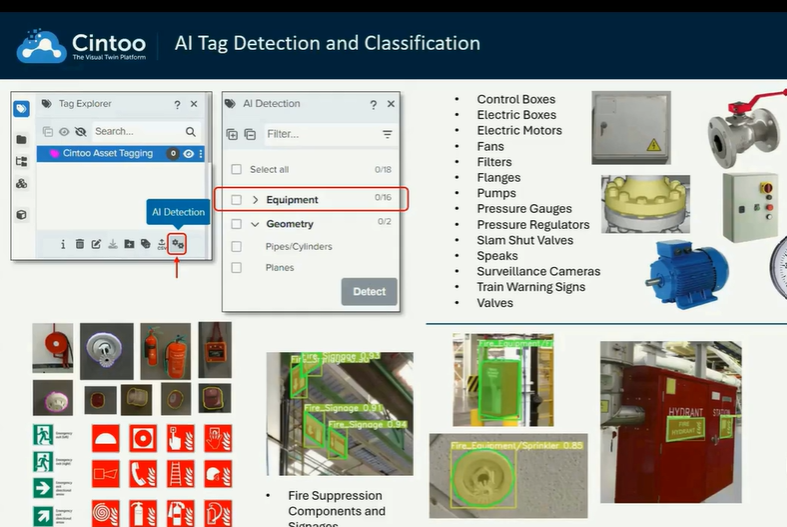Click the magenta Cintoo Asset Tagging color tag
This screenshot has width=787, height=527.
pyautogui.click(x=54, y=154)
